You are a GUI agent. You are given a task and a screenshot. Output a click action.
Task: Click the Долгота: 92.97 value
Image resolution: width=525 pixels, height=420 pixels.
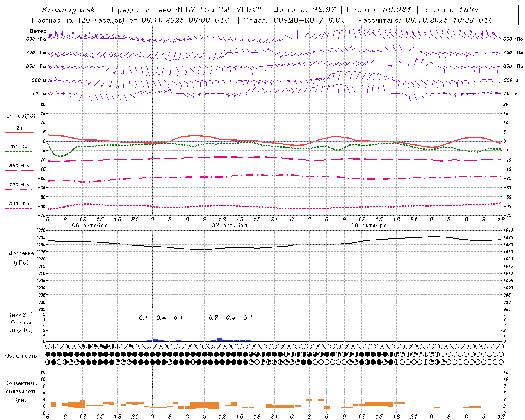[304, 10]
